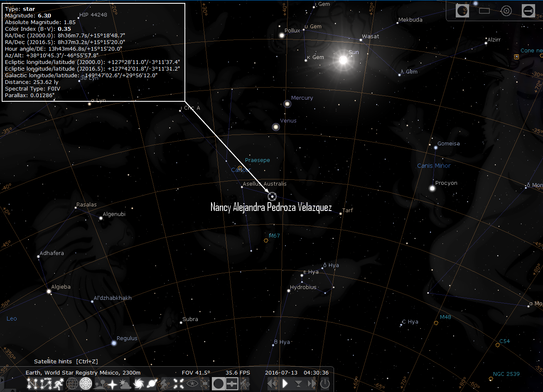Click the play time-rate button
The image size is (543, 392).
coord(285,384)
